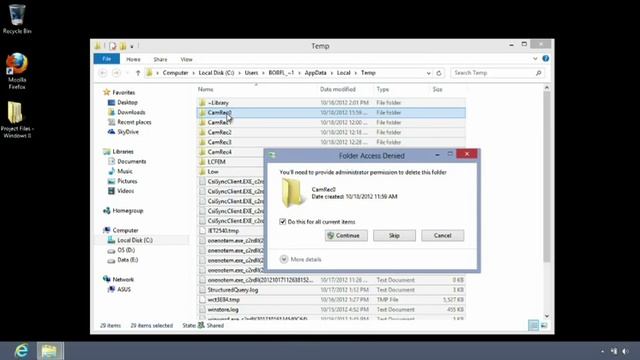Screen dimensions: 640x360
Task: Click Cancel in the access denied dialog
Action: click(x=442, y=236)
